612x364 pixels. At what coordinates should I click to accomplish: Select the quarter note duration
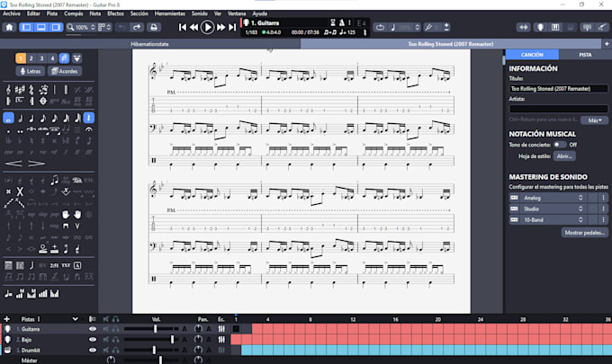pos(31,118)
